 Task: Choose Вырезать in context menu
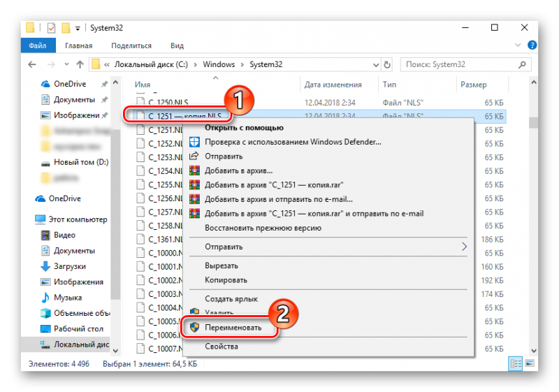pos(222,266)
